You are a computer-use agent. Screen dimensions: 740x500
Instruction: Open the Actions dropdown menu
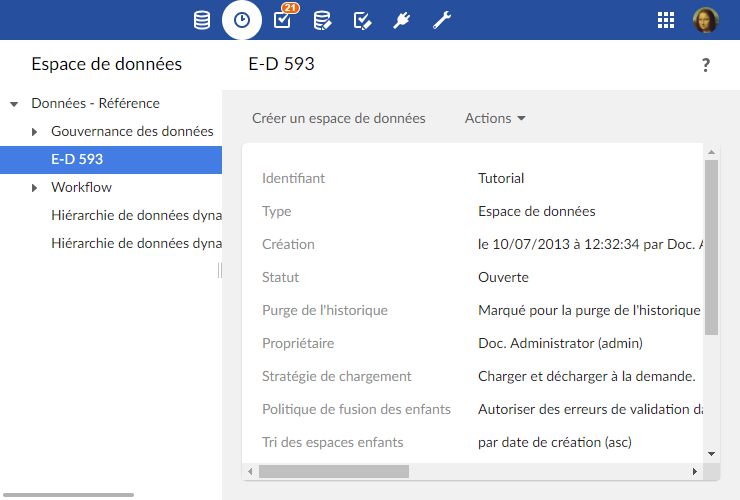[x=495, y=118]
